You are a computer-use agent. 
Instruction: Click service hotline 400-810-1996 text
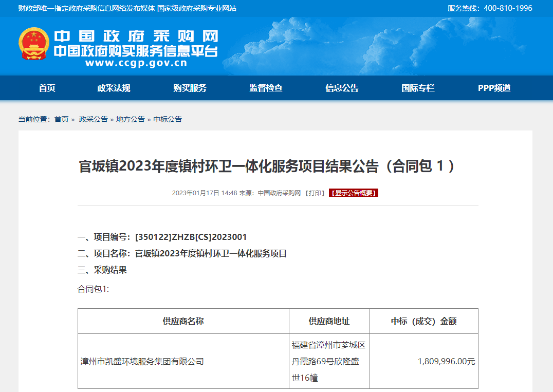click(508, 8)
